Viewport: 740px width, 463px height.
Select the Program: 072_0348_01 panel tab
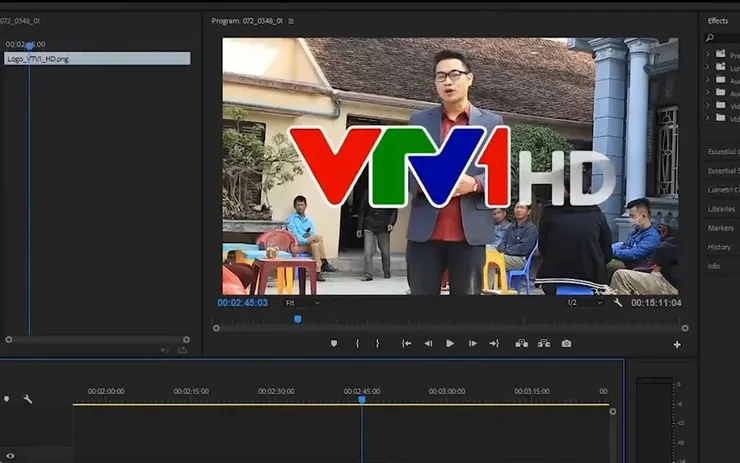click(x=247, y=21)
